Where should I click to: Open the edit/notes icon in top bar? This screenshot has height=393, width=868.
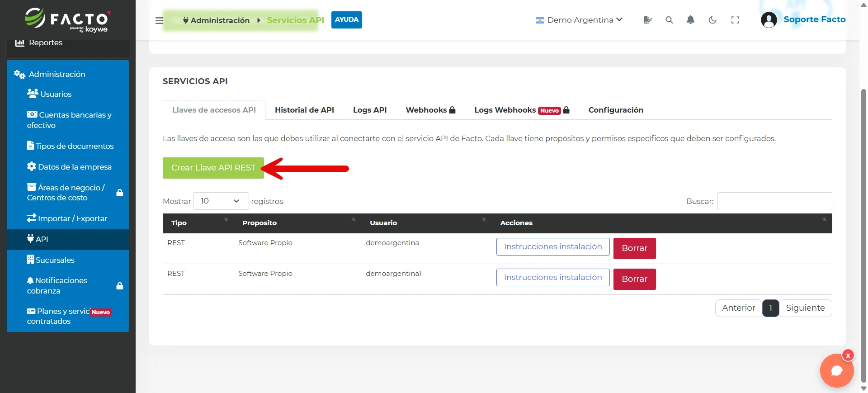point(647,20)
